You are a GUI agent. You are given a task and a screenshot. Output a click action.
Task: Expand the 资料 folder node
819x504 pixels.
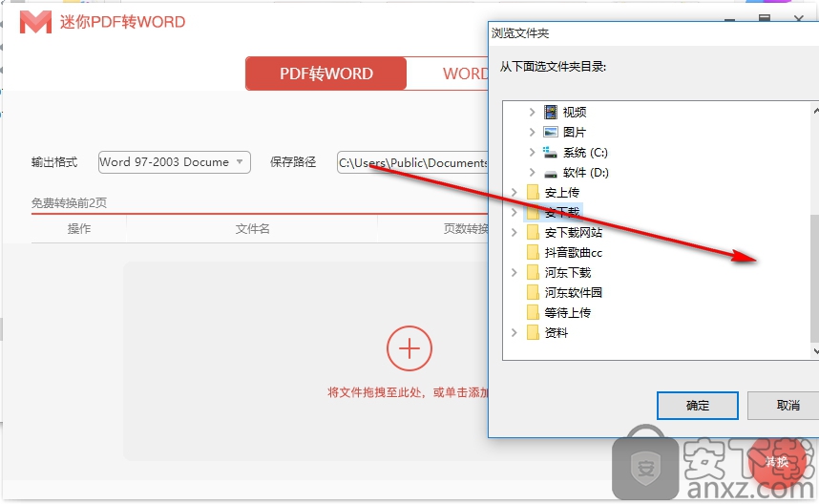[514, 332]
